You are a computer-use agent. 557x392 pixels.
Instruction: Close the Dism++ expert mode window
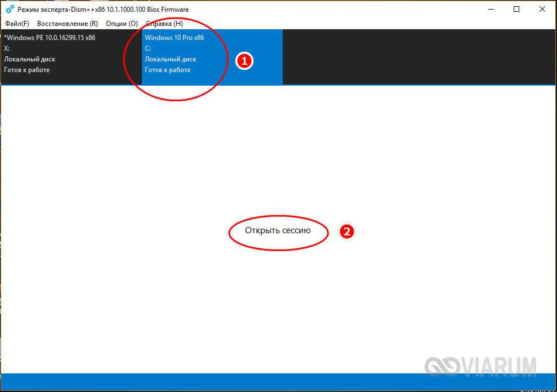543,9
